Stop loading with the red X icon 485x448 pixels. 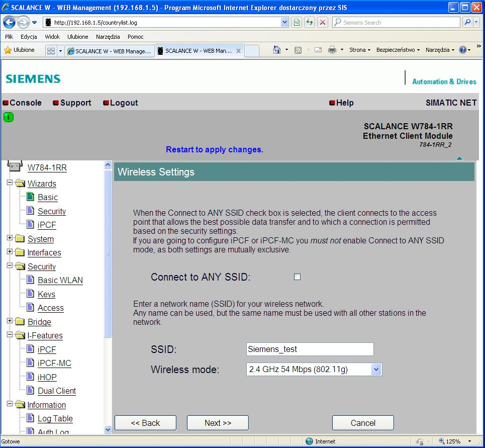322,22
